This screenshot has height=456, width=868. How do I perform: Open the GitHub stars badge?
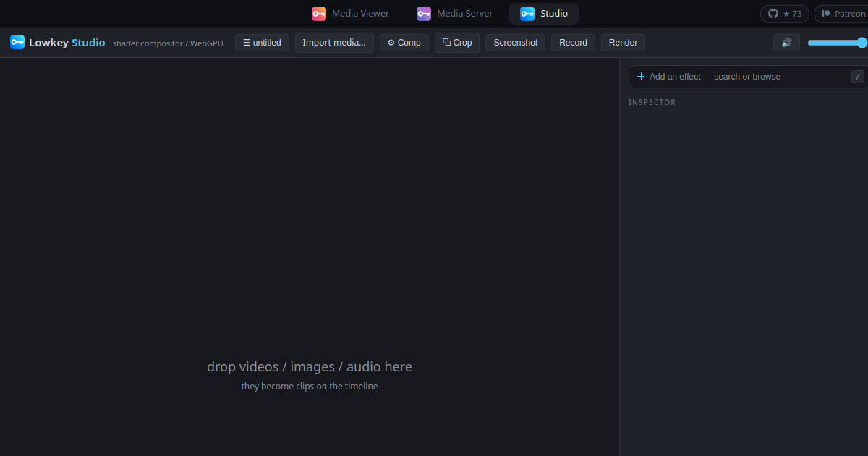pos(785,14)
